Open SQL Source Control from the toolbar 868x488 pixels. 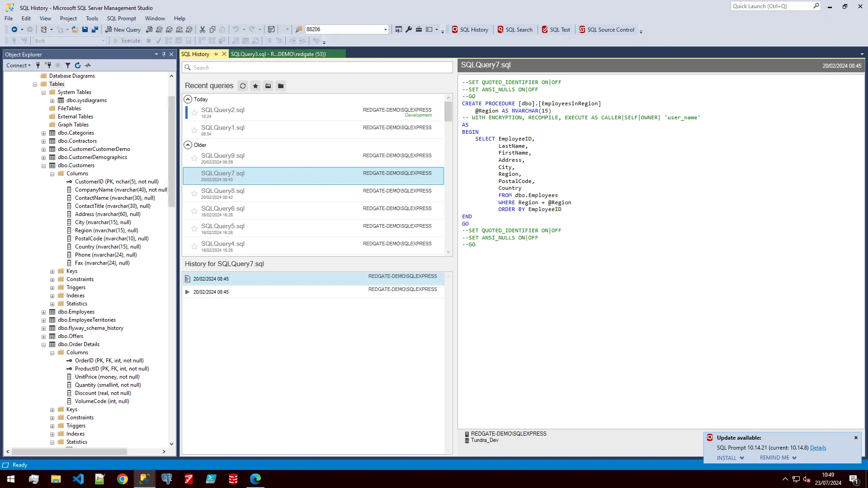click(x=607, y=30)
